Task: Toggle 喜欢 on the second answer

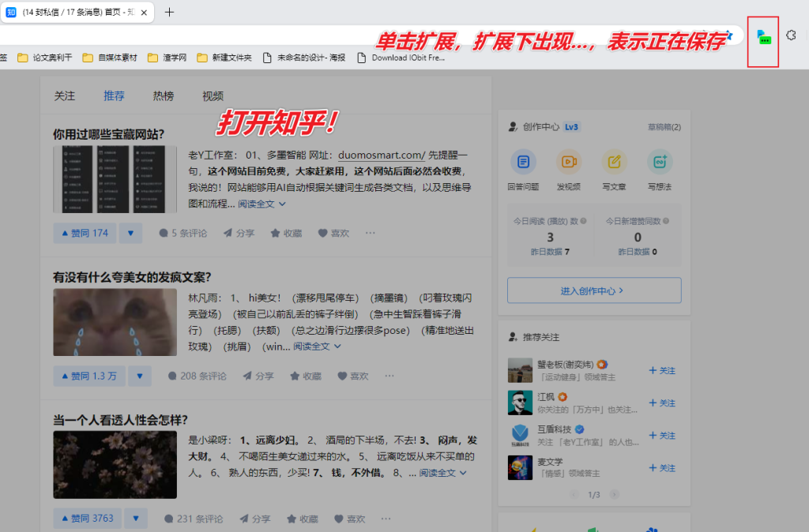Action: click(x=352, y=377)
